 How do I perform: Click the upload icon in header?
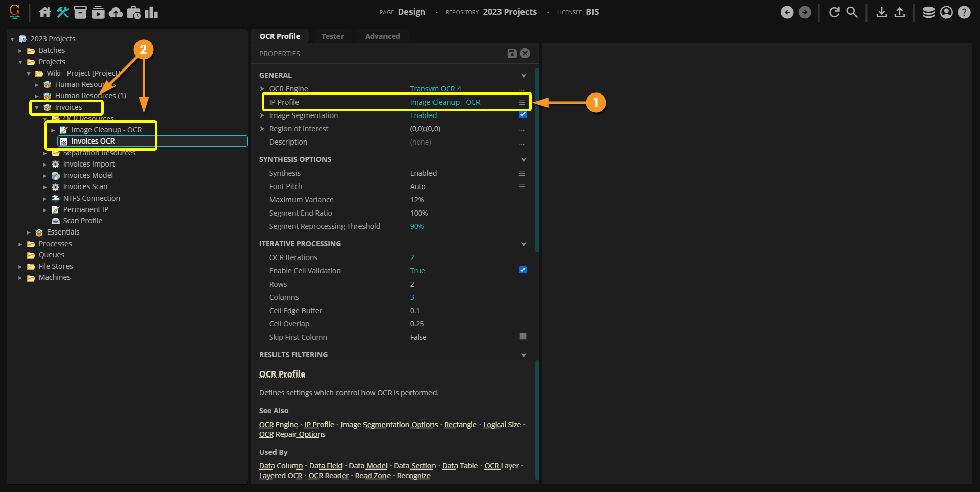click(900, 12)
